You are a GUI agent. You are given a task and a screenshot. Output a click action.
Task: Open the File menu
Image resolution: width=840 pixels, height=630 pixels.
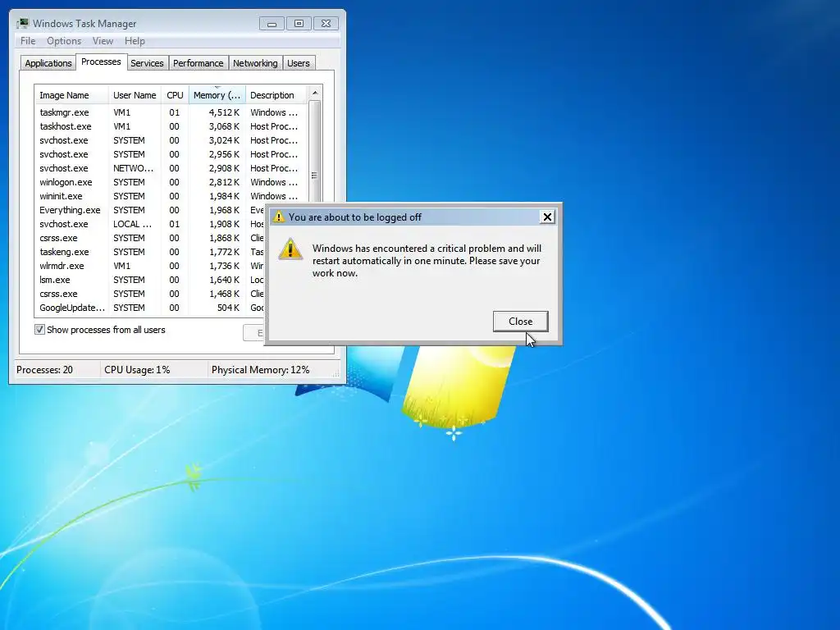[28, 41]
